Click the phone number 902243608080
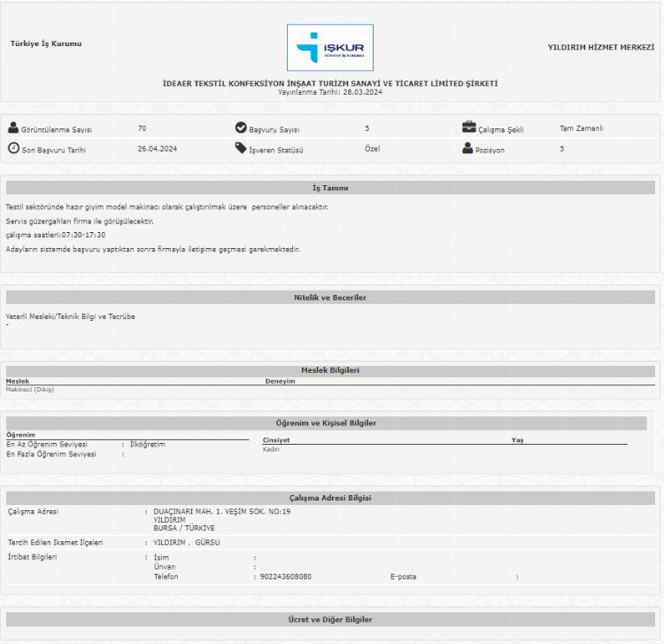Image resolution: width=664 pixels, height=644 pixels. (x=285, y=577)
